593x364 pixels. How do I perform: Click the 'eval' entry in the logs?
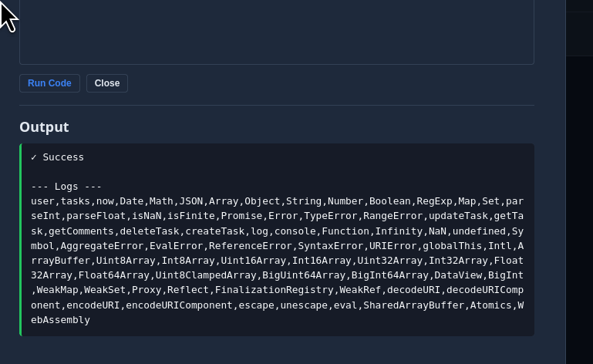[345, 305]
